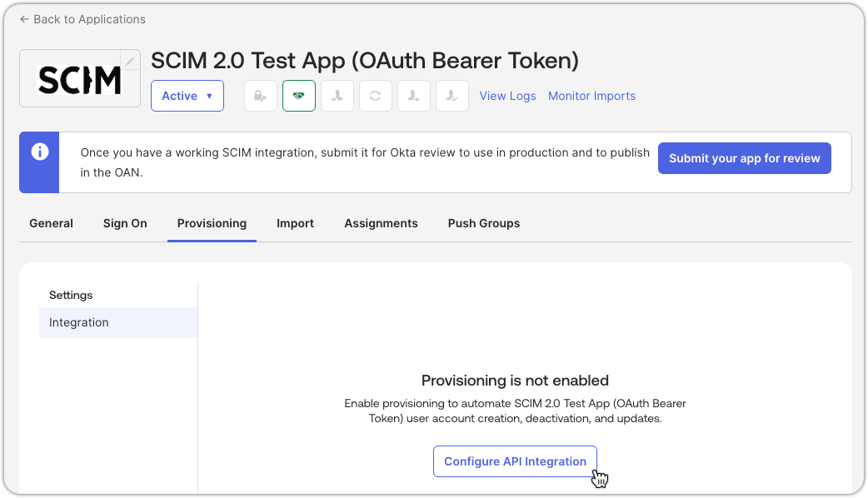Viewport: 868px width, 498px height.
Task: Click the Settings sidebar heading
Action: [71, 295]
